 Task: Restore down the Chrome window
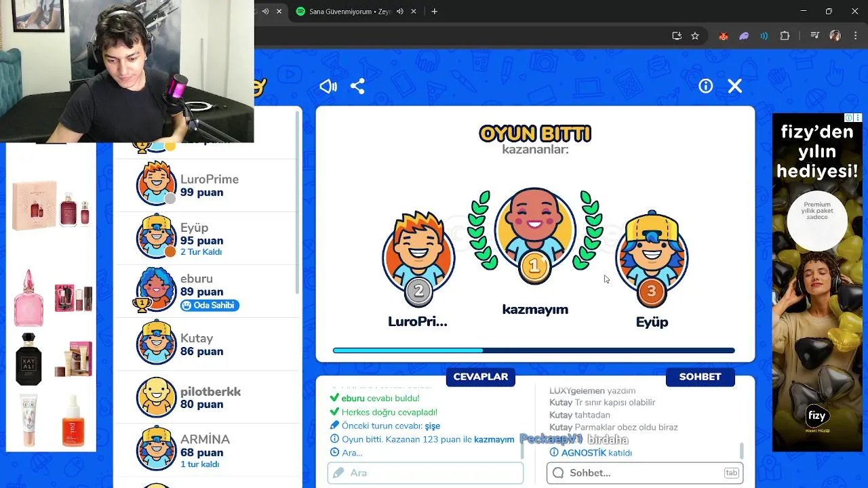[829, 12]
